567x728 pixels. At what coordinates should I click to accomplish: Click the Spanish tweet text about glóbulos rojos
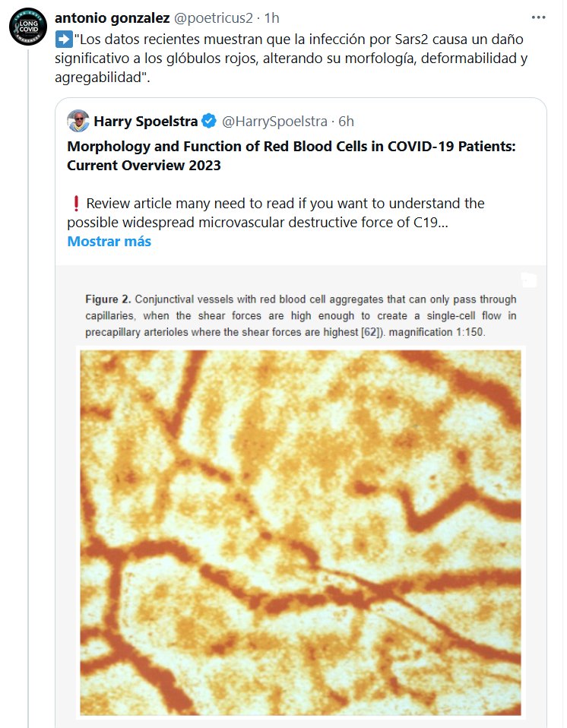[289, 59]
